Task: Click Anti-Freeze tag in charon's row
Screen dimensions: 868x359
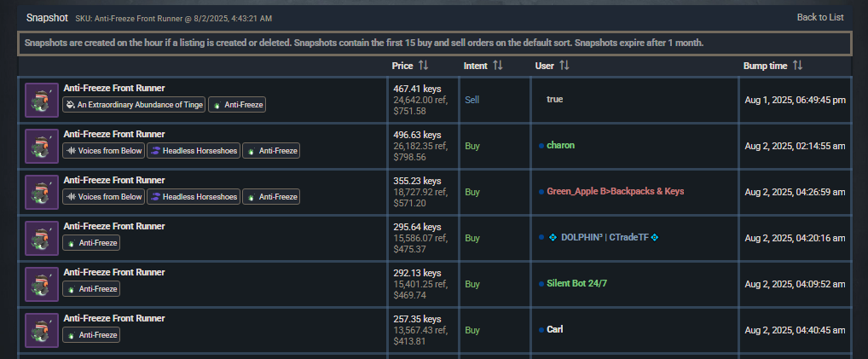Action: click(x=271, y=151)
